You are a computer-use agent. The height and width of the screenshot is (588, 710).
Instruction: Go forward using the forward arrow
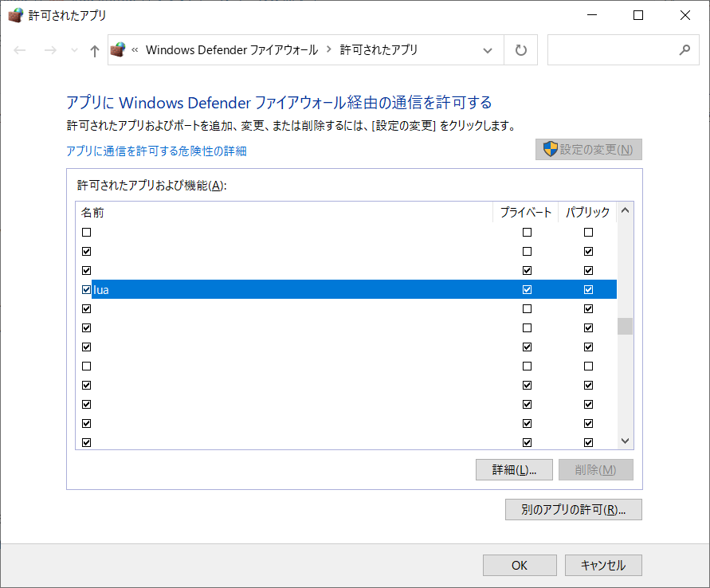coord(50,50)
